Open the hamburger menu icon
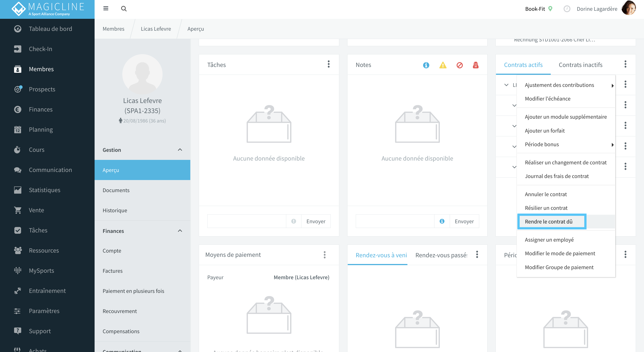 [x=106, y=9]
